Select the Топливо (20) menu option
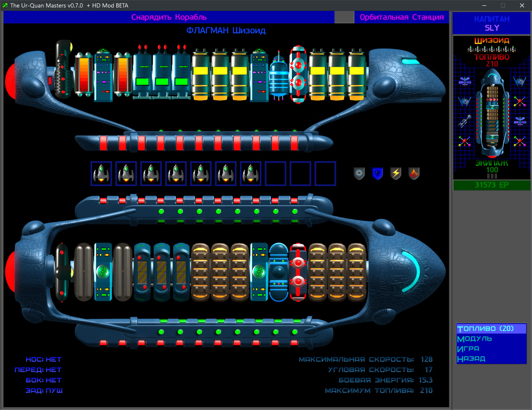 coord(491,329)
